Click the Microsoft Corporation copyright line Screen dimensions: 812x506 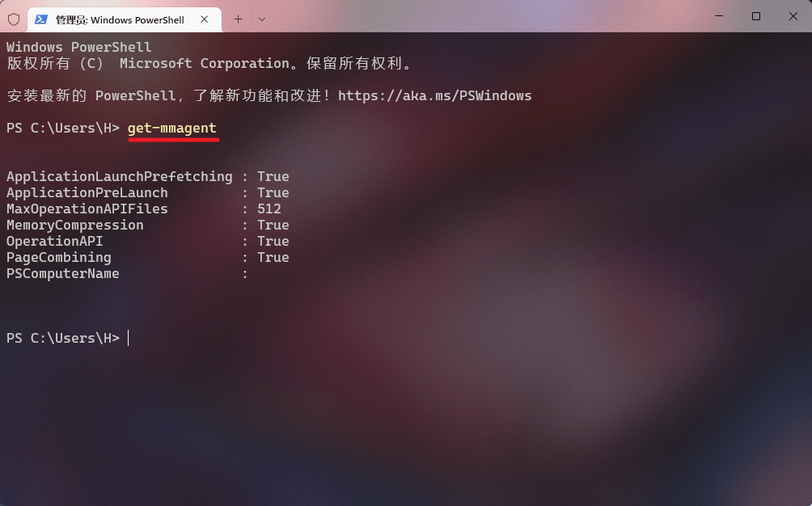209,63
